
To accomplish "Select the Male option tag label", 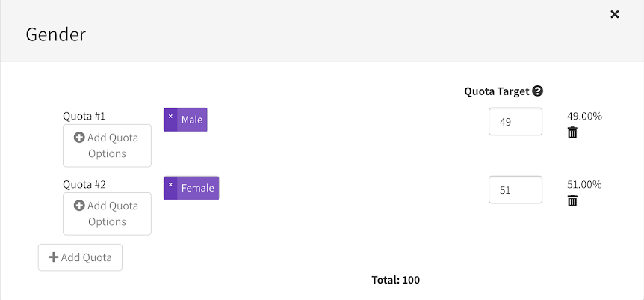I will 192,120.
